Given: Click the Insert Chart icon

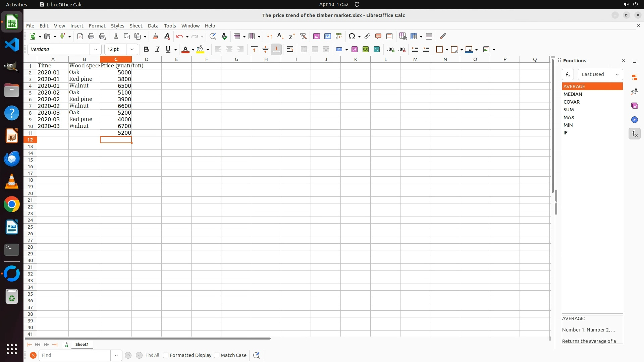Looking at the screenshot, I should pos(327,36).
